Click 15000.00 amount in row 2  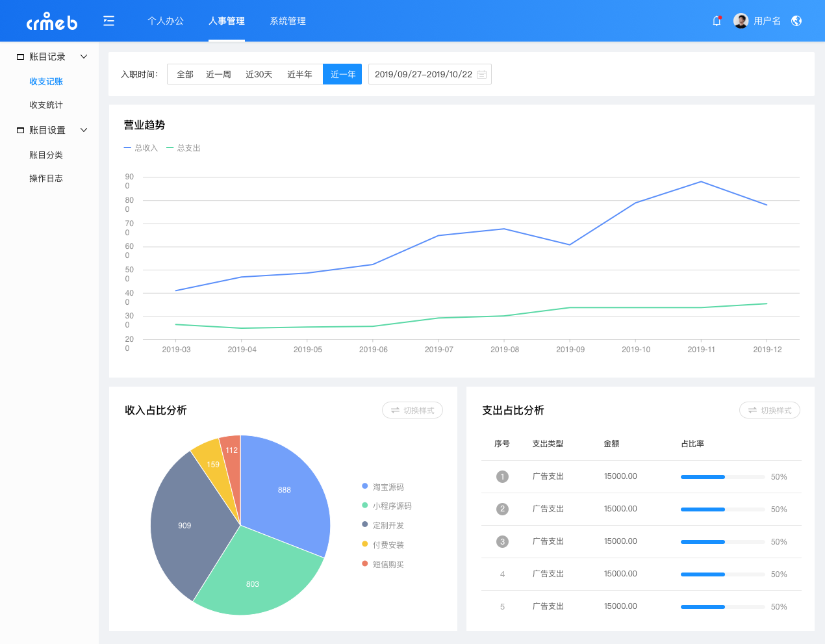click(x=620, y=509)
